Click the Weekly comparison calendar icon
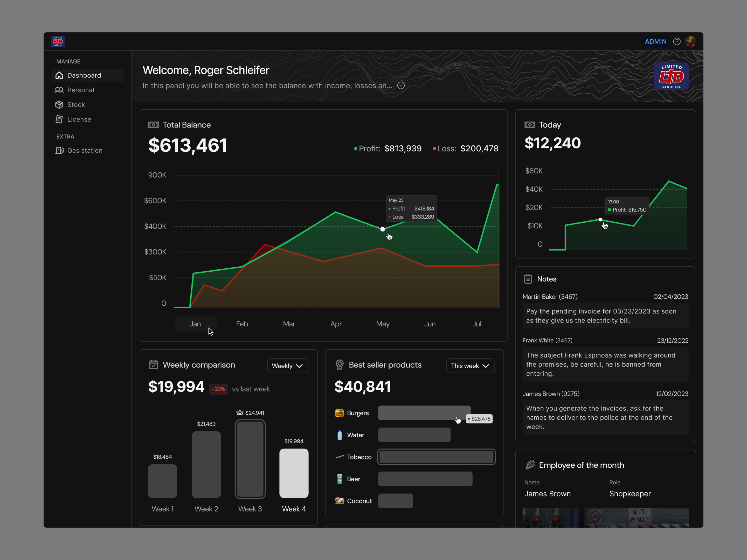747x560 pixels. pos(153,365)
